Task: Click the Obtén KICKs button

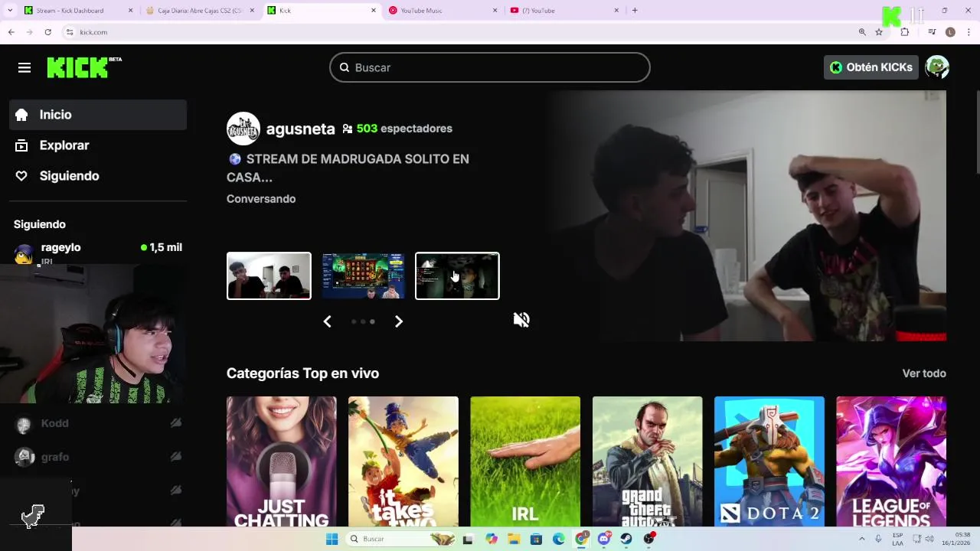Action: pos(871,67)
